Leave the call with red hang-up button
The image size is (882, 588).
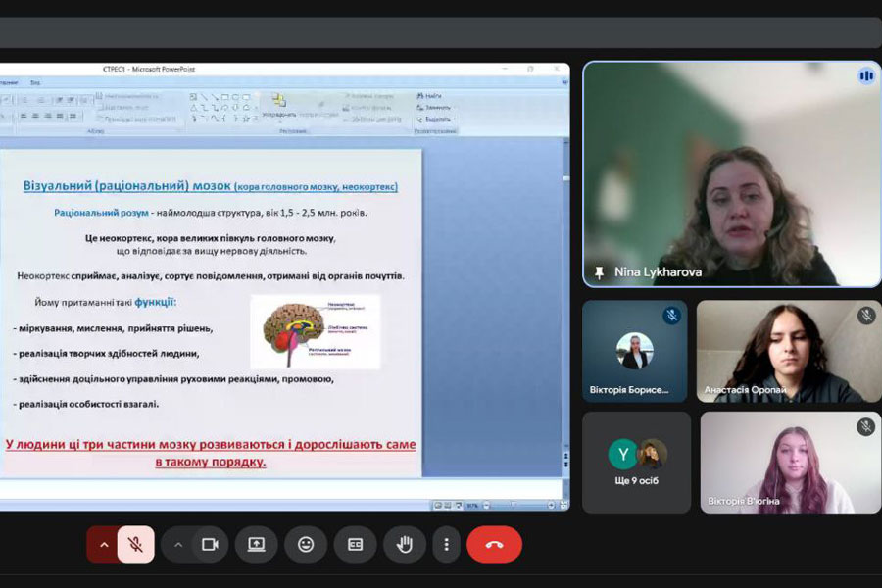(495, 544)
